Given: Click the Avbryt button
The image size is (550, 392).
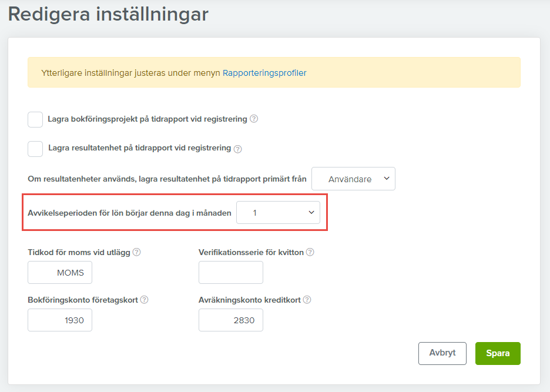Looking at the screenshot, I should pos(442,353).
